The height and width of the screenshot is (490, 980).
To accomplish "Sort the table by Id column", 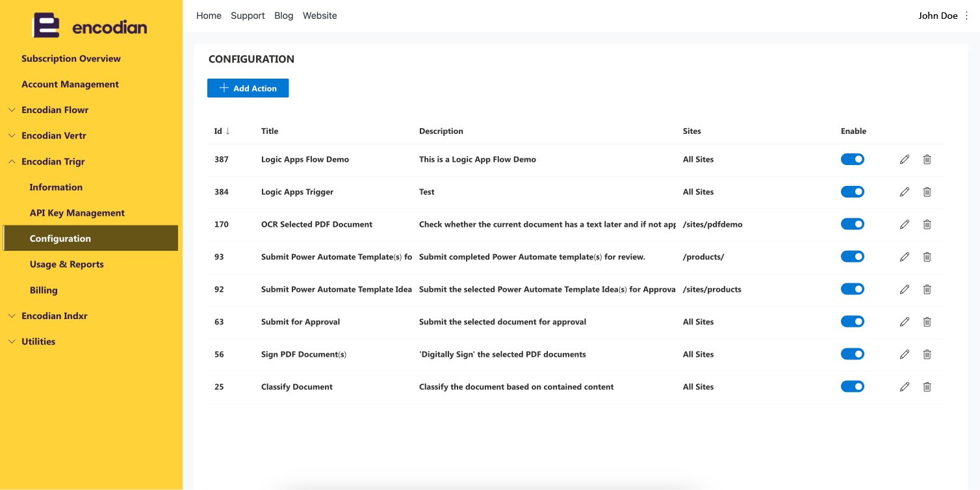I will click(222, 131).
